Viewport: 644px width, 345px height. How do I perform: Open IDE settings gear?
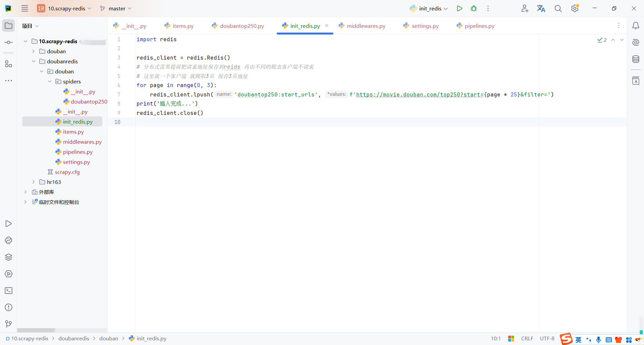click(575, 8)
